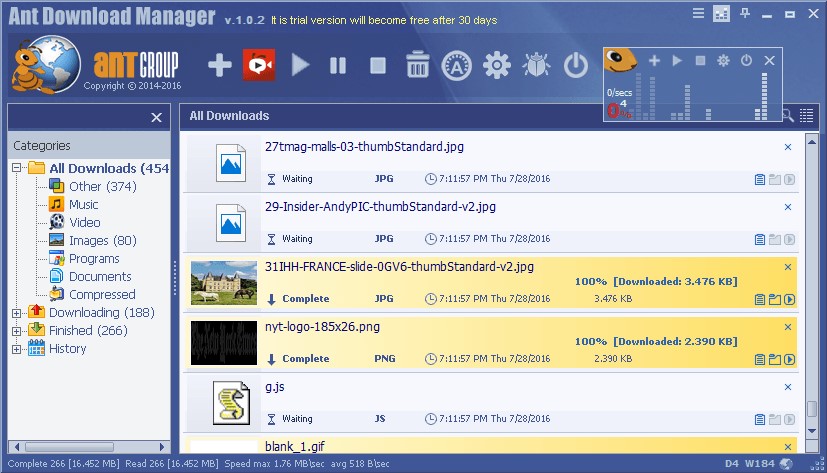Viewport: 827px width, 473px height.
Task: Remove 31IHH-FRANCE-slide download row
Action: click(x=788, y=267)
